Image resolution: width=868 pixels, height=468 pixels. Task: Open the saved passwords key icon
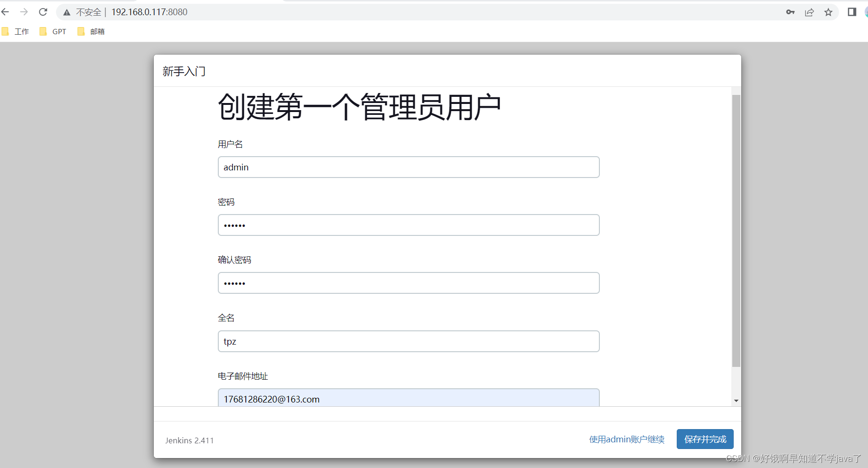[x=790, y=12]
